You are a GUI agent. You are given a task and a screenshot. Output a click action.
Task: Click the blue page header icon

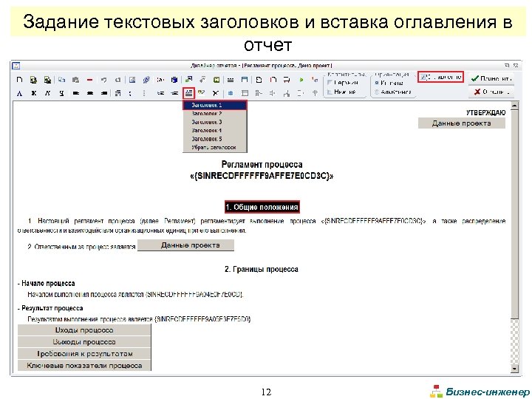click(x=245, y=80)
